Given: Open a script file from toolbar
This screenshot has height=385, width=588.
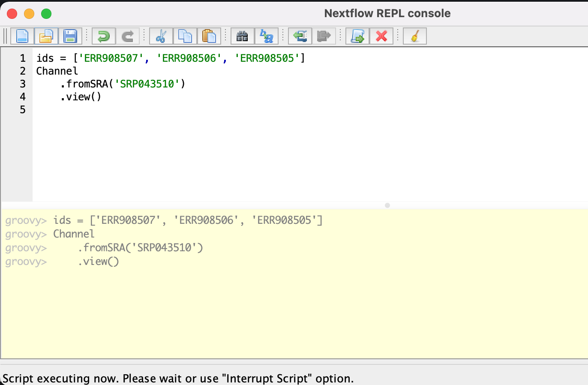Looking at the screenshot, I should 46,36.
